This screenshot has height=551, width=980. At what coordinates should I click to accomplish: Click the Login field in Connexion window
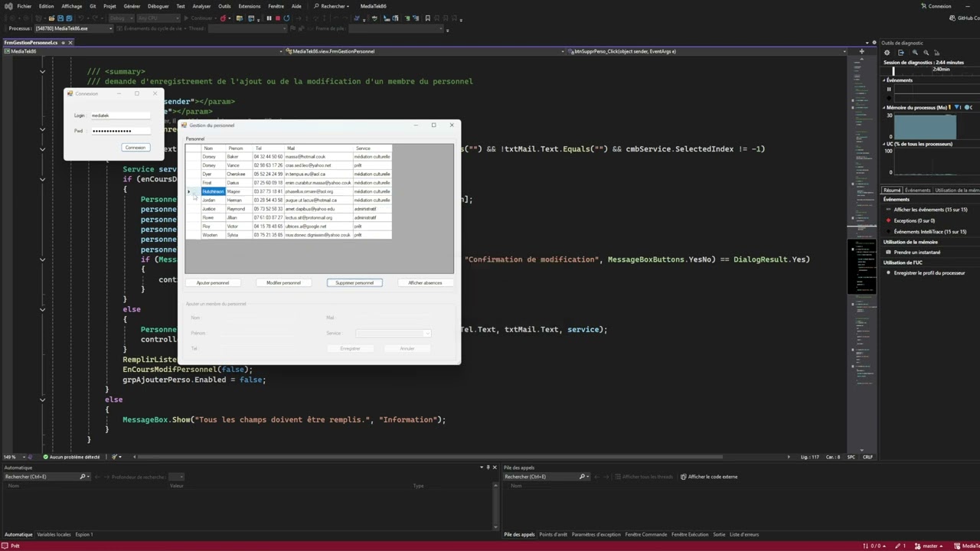120,116
